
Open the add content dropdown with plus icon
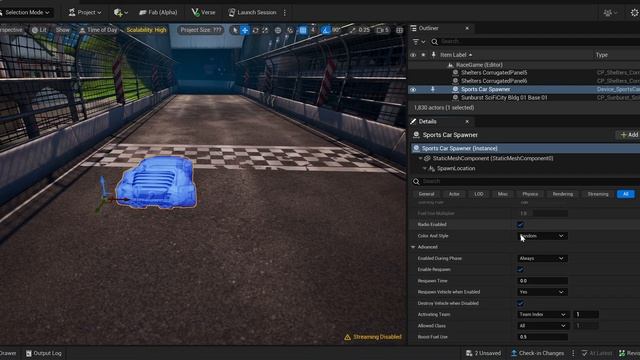click(120, 13)
